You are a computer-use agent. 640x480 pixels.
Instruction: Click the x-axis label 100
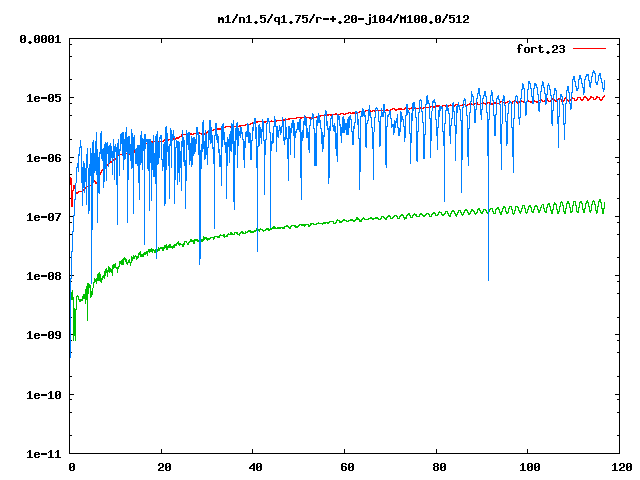pyautogui.click(x=530, y=467)
